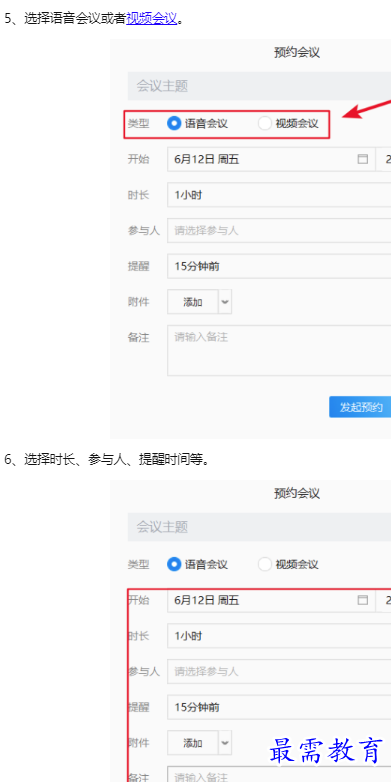Click 开始 label in step 5 dialog

tap(138, 160)
